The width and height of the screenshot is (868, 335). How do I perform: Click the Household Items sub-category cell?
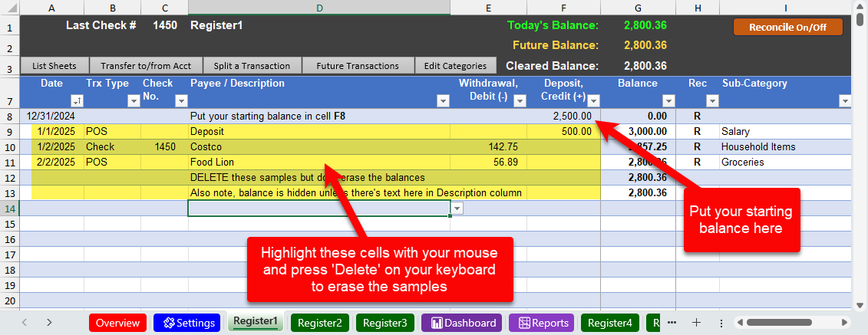(786, 147)
